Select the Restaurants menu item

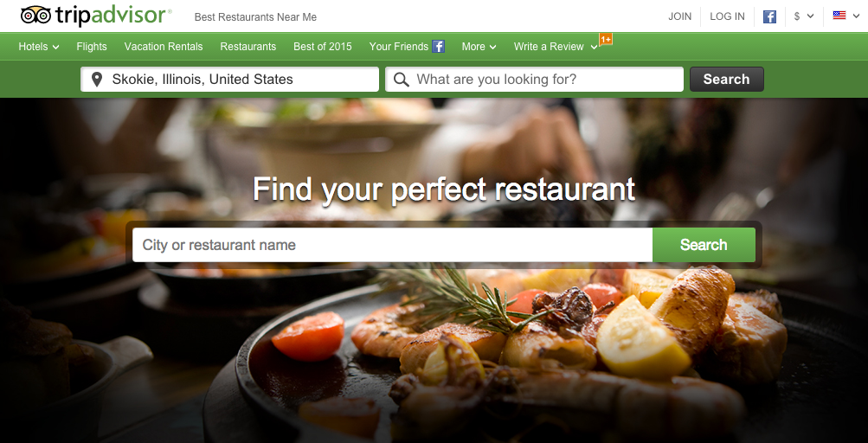248,47
